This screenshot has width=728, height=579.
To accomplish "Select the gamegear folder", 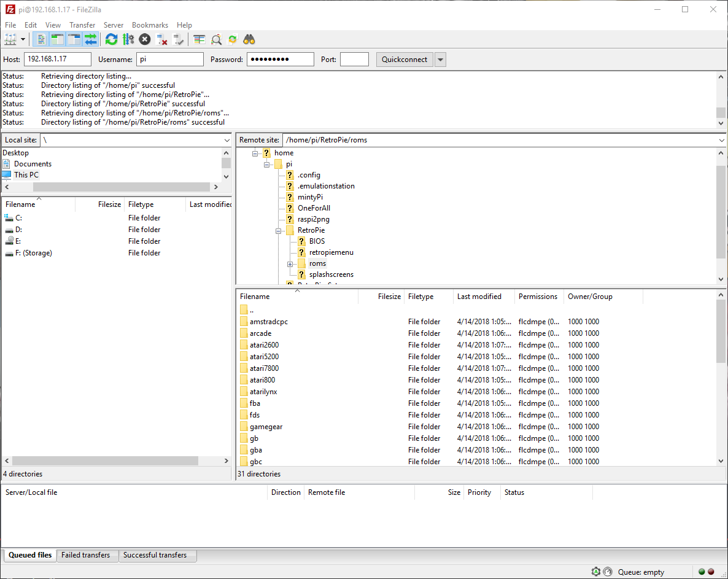I will [266, 427].
